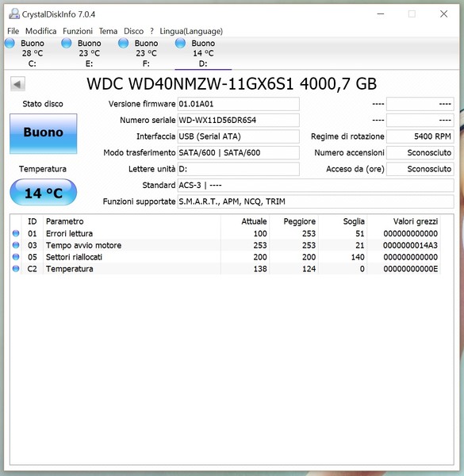Click the Parametro column header

click(x=132, y=221)
